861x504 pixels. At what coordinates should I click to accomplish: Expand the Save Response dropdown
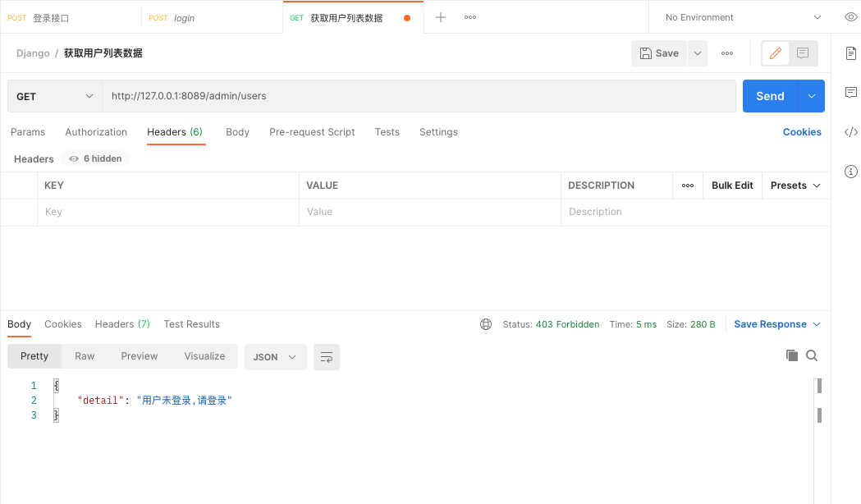(x=817, y=324)
